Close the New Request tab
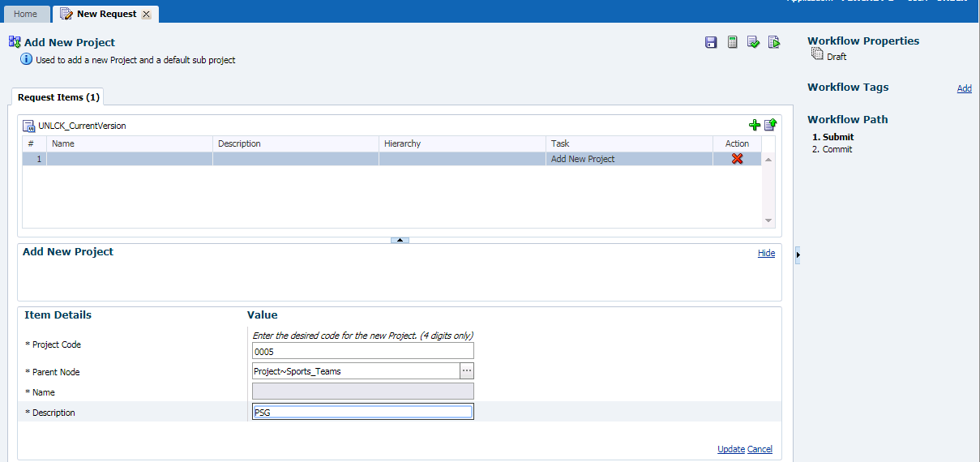980x462 pixels. pos(146,15)
